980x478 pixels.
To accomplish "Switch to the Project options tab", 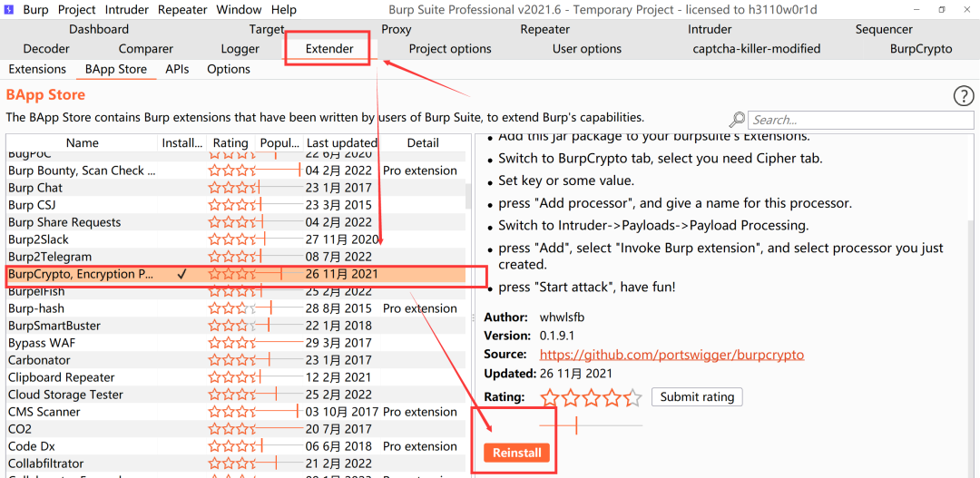I will point(450,49).
